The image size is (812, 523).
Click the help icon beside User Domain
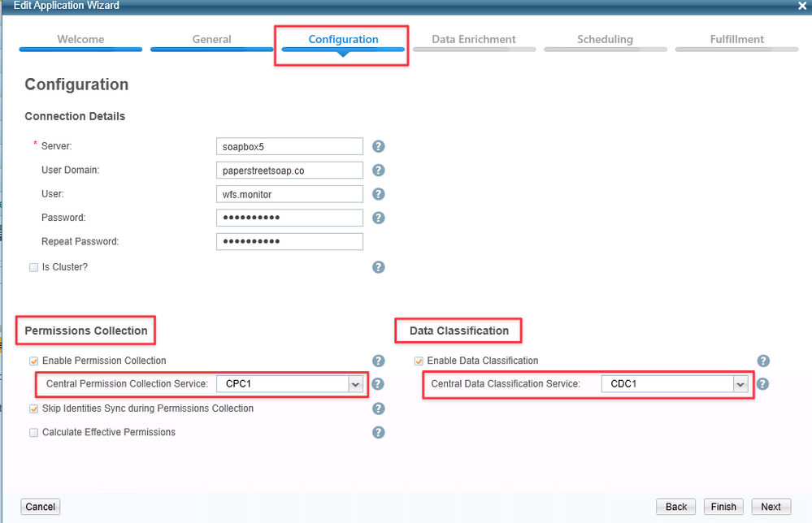378,171
